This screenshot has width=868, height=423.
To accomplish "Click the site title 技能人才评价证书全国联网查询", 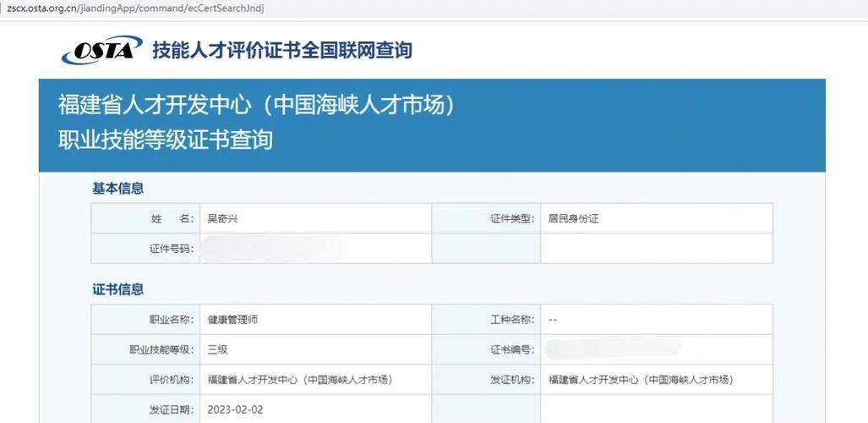I will [x=282, y=50].
